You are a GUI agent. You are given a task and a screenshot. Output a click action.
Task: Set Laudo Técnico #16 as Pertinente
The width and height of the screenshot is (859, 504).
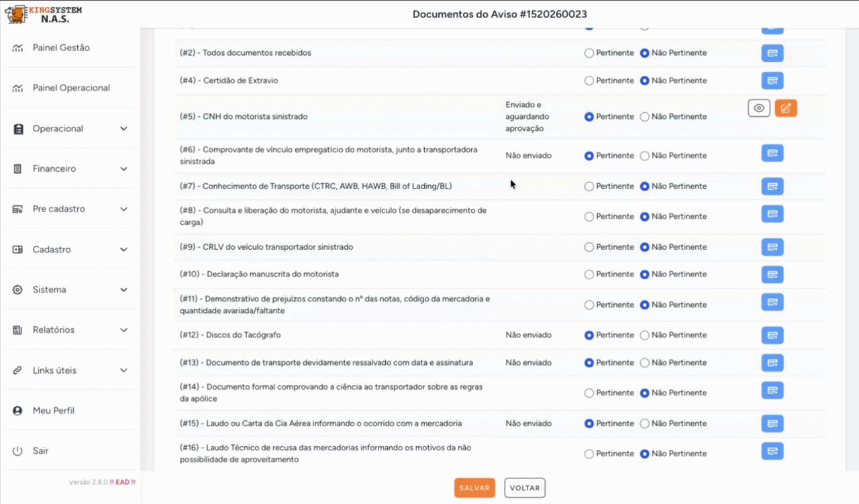(x=589, y=454)
